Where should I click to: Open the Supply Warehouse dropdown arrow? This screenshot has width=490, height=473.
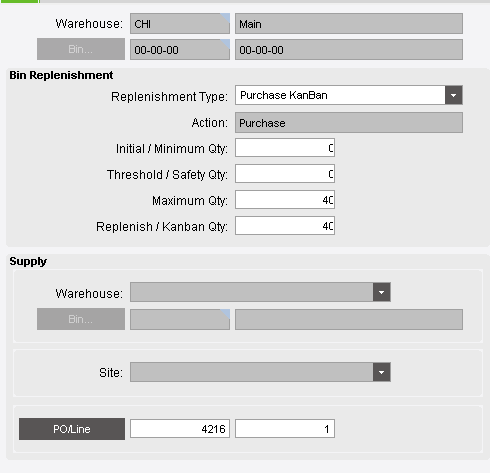point(382,292)
